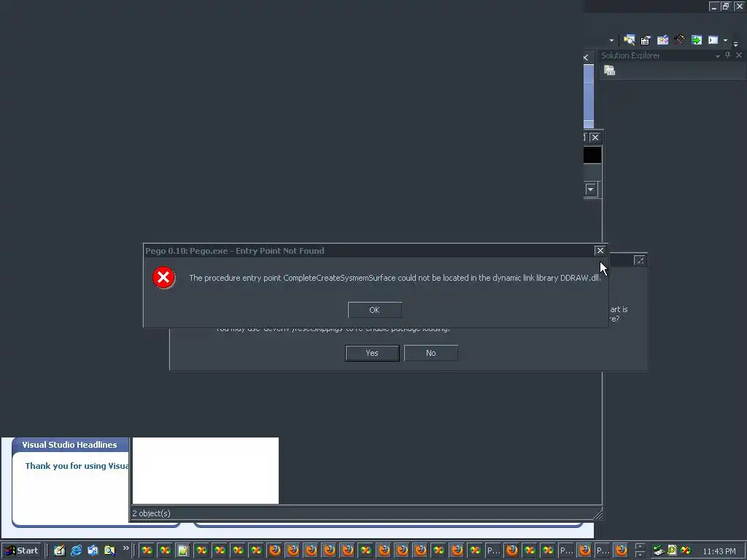Click the 11:43 PM system clock
The height and width of the screenshot is (560, 747).
(x=719, y=551)
